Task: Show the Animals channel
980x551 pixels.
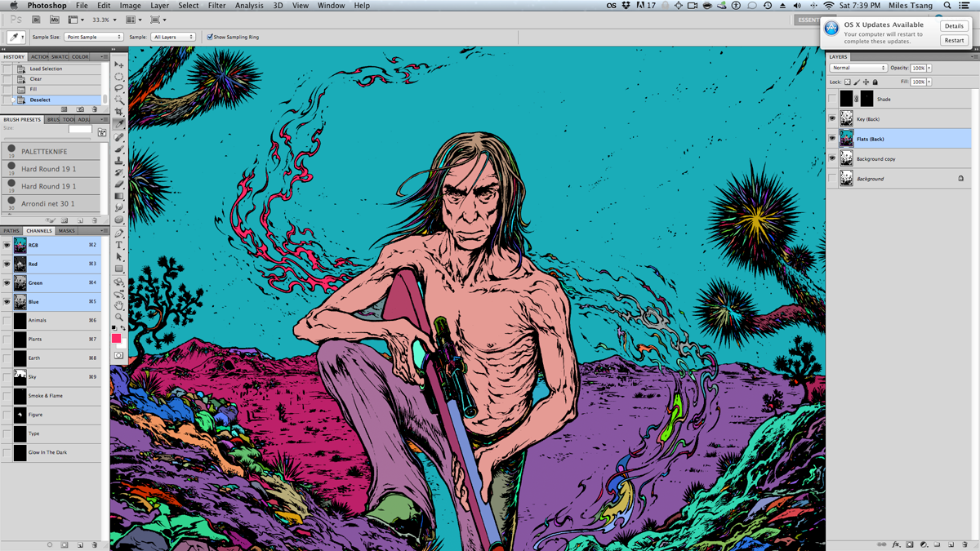Action: [x=7, y=320]
